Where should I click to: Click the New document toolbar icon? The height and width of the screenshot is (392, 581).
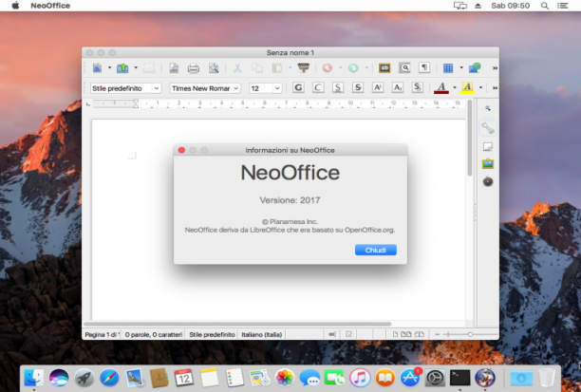97,67
